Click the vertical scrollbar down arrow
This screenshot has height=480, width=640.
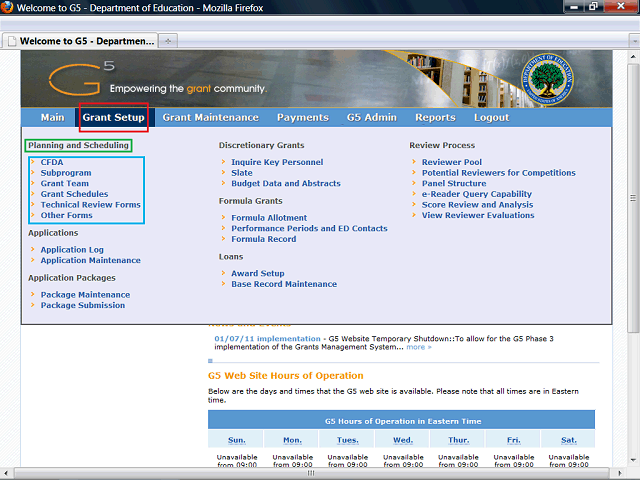(x=633, y=460)
